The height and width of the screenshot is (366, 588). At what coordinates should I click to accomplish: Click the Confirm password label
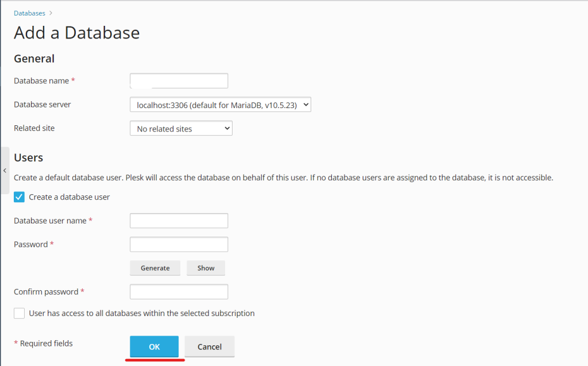coord(49,292)
